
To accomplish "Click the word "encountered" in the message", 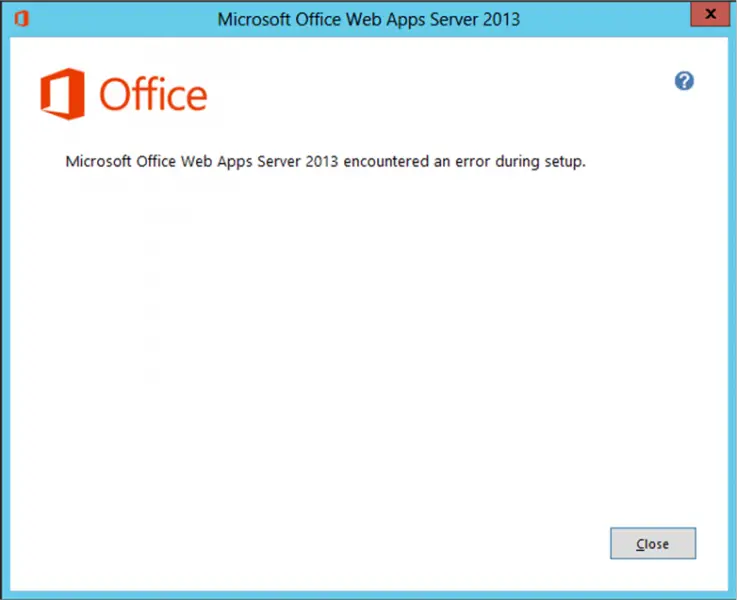I will tap(386, 161).
